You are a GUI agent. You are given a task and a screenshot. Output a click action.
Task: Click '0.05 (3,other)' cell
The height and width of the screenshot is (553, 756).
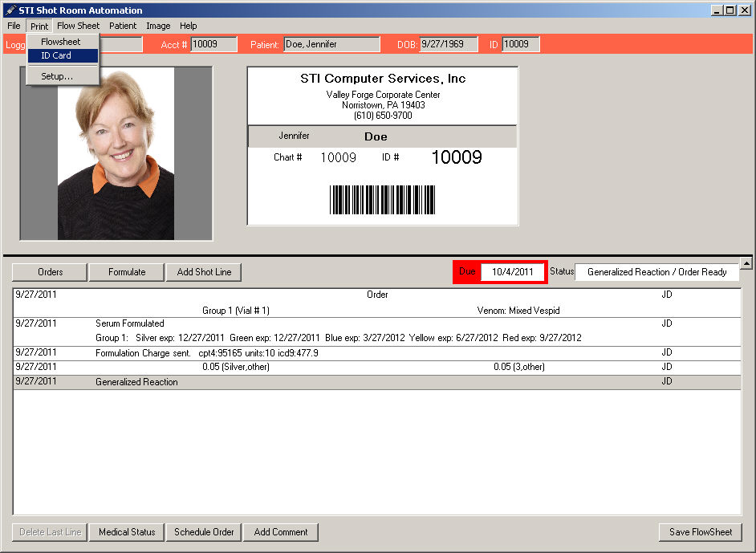point(519,367)
